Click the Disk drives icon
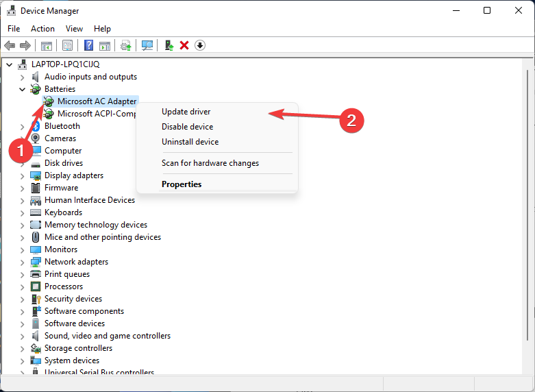Image resolution: width=535 pixels, height=392 pixels. [x=36, y=164]
